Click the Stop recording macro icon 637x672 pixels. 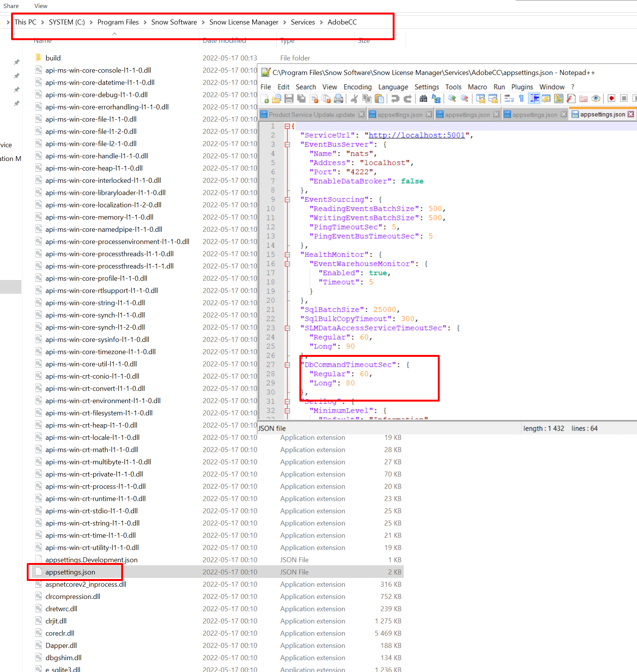click(624, 99)
